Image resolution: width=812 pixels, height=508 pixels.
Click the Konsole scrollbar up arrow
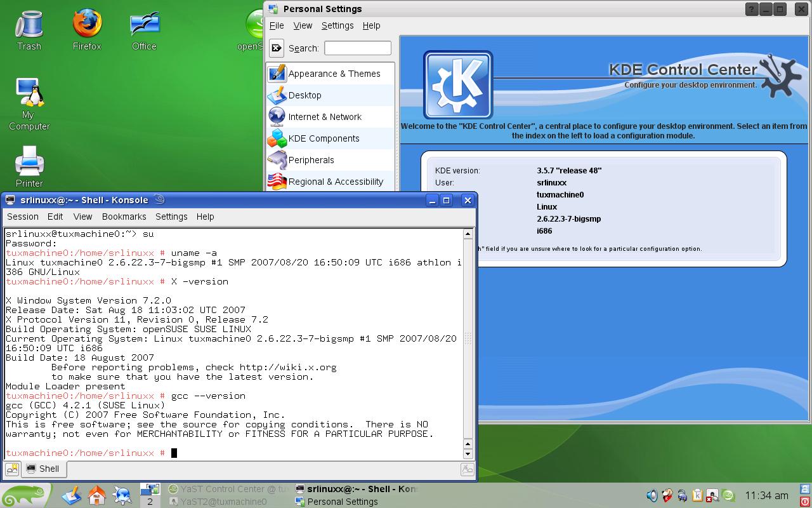(468, 234)
